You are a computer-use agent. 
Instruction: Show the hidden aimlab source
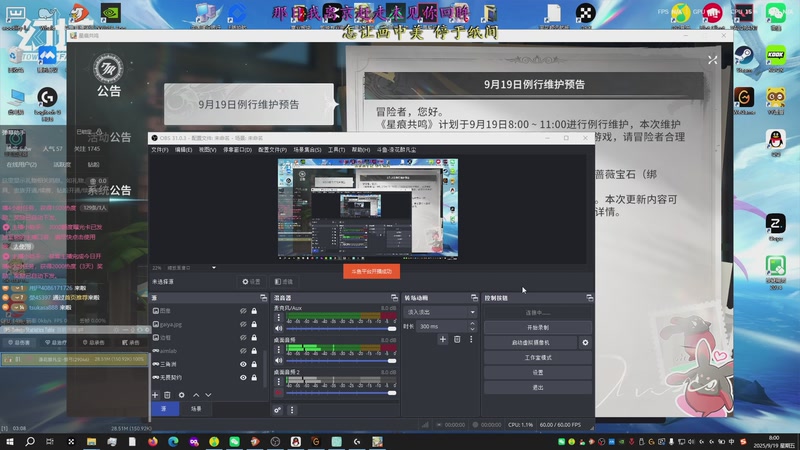pos(243,351)
